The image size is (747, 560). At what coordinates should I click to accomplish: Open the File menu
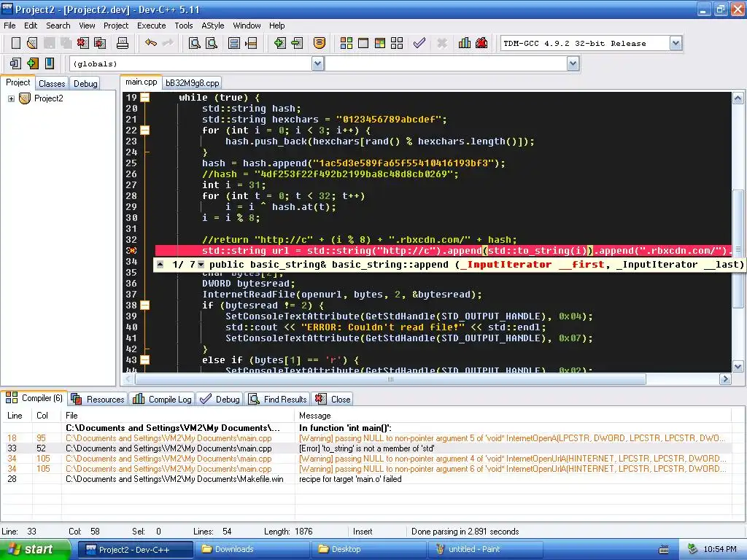pyautogui.click(x=9, y=26)
